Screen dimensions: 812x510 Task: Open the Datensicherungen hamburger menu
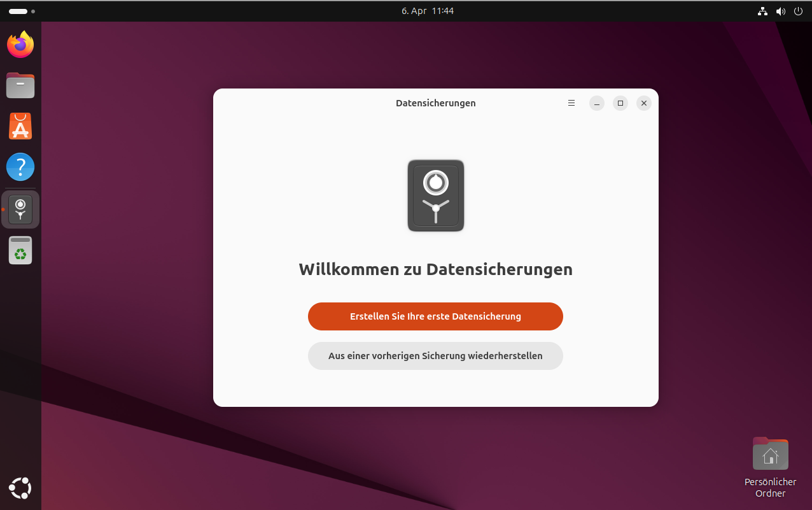point(571,103)
